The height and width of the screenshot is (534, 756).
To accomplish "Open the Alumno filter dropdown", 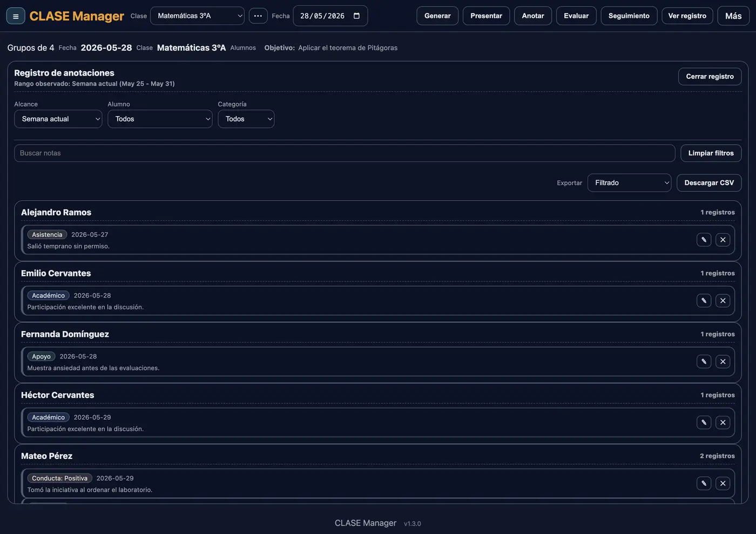I will pos(160,119).
